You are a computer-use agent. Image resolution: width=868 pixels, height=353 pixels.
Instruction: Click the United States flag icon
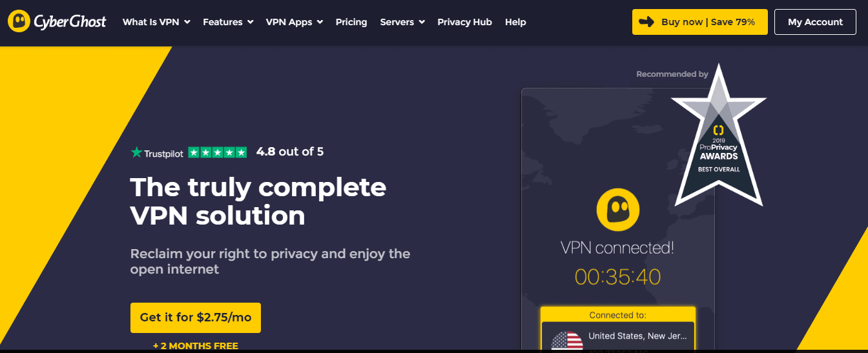point(568,341)
